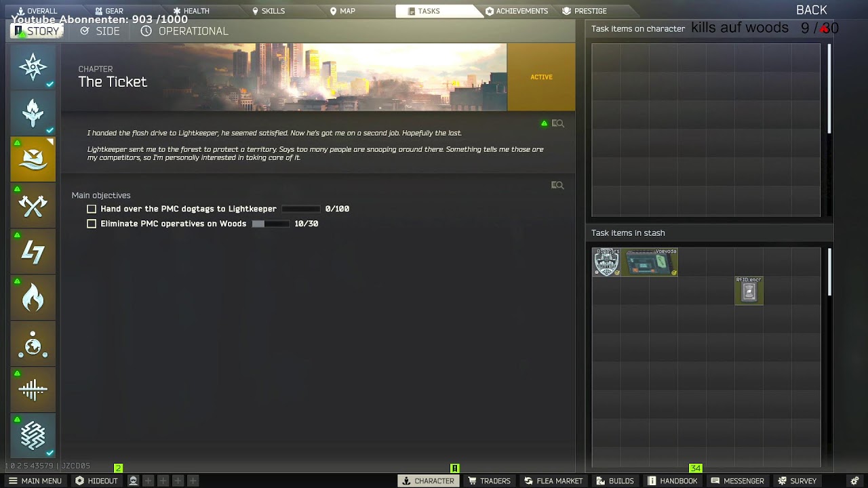Click the dogtags progress bar 0/100
The image size is (868, 488).
point(300,209)
